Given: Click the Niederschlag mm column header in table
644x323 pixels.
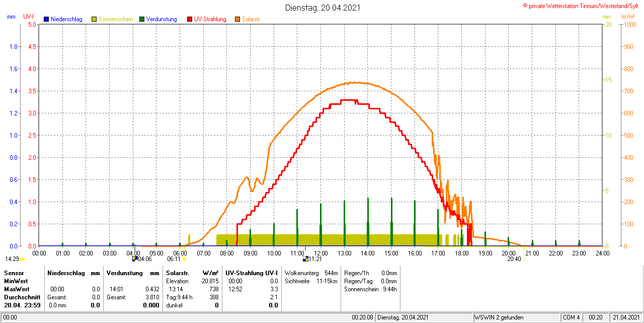Looking at the screenshot, I should (x=73, y=273).
